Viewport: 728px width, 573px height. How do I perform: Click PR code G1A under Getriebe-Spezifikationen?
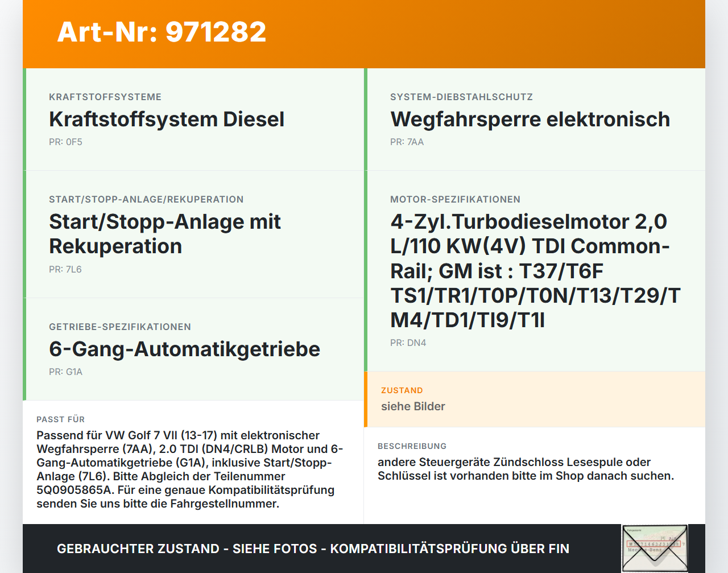pyautogui.click(x=65, y=372)
